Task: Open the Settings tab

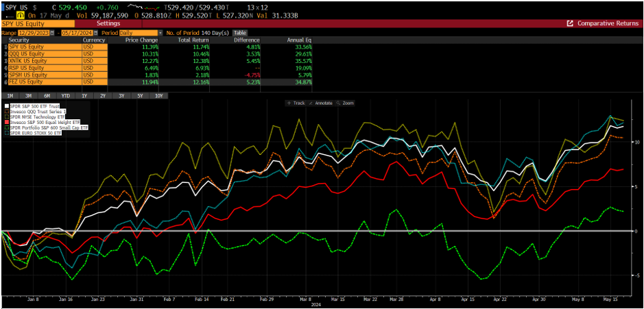Action: 108,23
